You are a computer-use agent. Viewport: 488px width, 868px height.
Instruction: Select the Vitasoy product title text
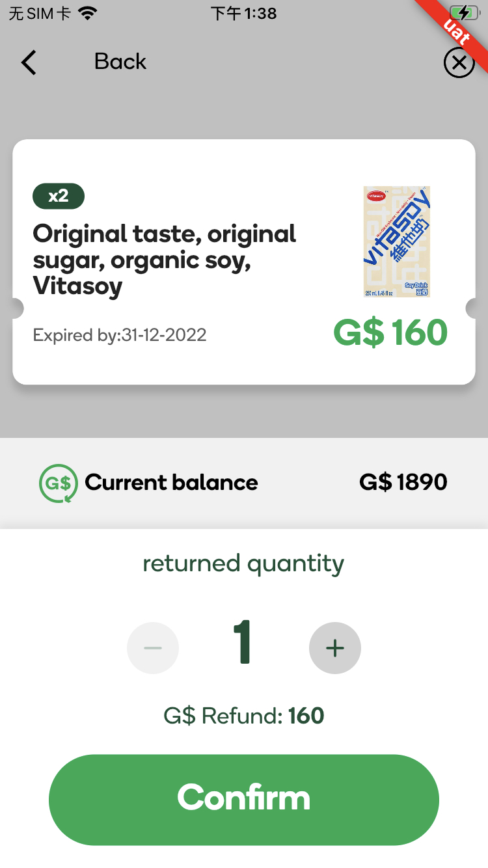click(x=165, y=260)
